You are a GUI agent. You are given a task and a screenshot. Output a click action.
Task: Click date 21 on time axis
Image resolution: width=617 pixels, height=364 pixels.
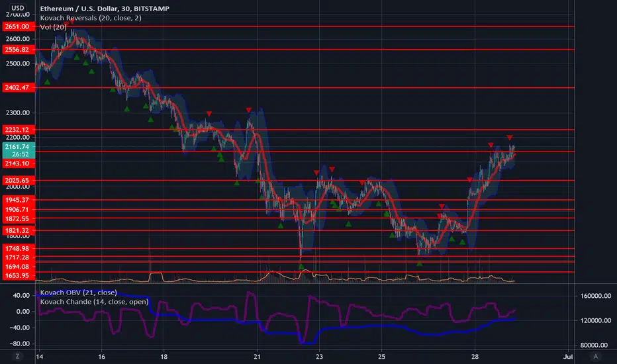click(x=257, y=357)
